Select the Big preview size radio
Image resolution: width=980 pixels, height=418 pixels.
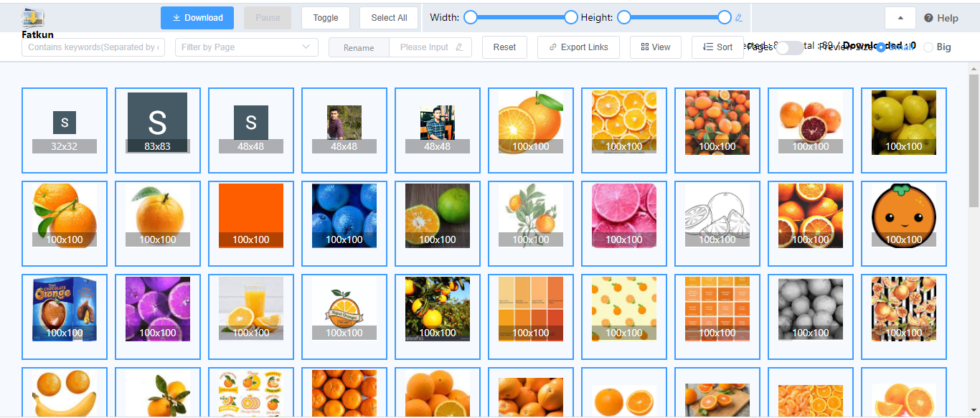tap(928, 47)
